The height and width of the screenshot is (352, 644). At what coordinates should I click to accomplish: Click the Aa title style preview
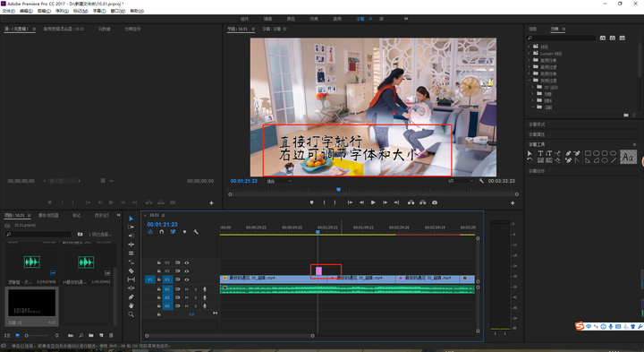tap(628, 157)
